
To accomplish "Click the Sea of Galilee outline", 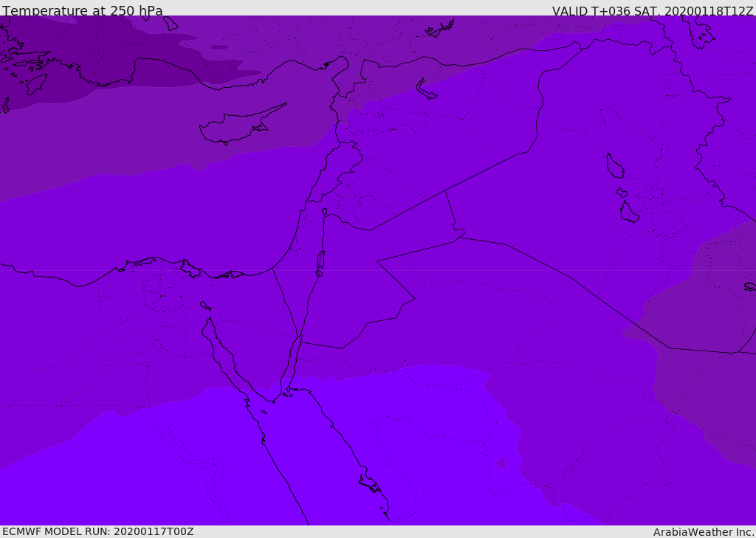I will click(325, 212).
